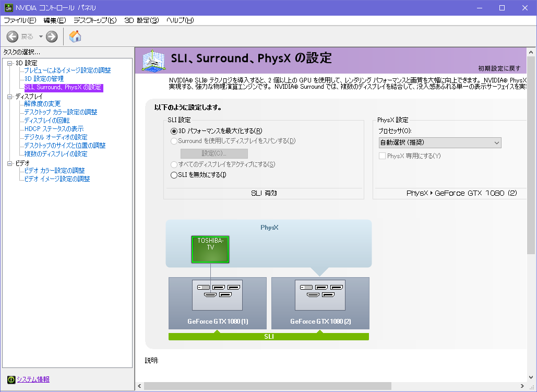The width and height of the screenshot is (537, 392).
Task: Click the horizontal scrollbar right arrow
Action: [x=522, y=386]
